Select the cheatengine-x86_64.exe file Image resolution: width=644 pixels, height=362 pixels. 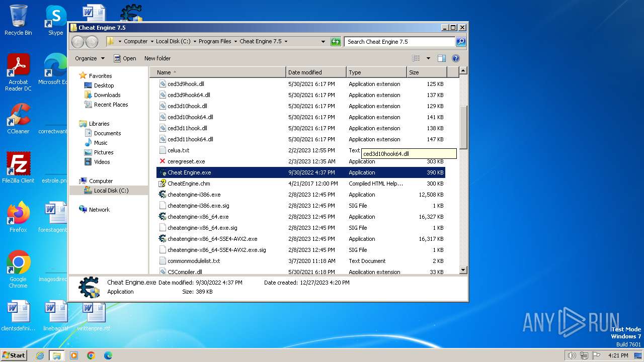tap(301, 217)
